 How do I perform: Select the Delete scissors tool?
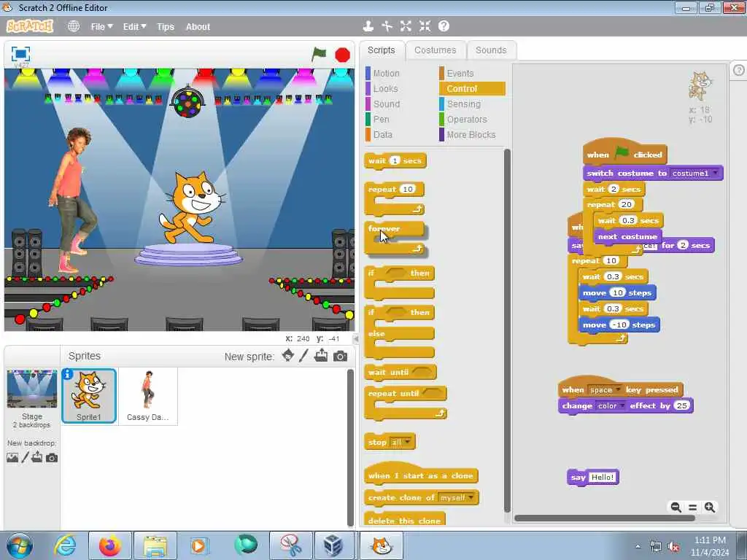tap(387, 26)
